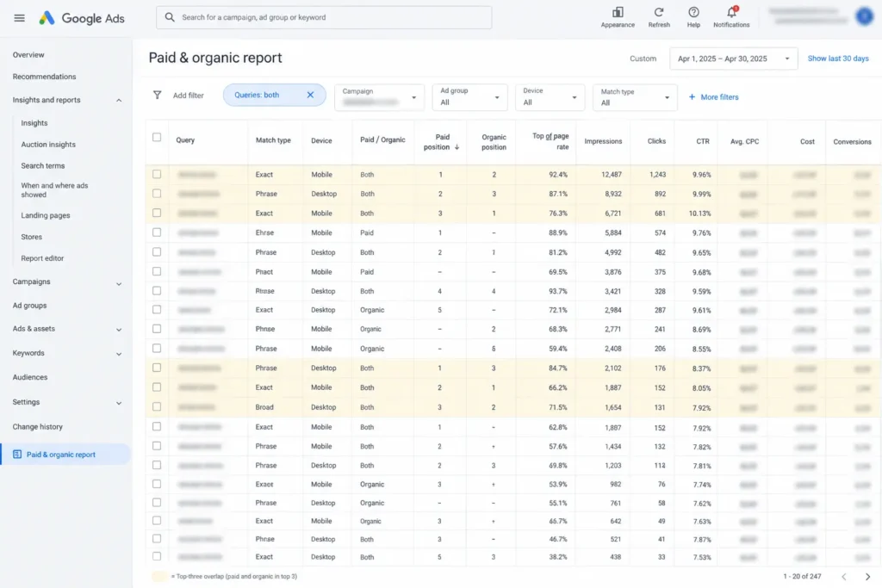Open the Ad group filter dropdown
The image size is (882, 588).
(x=469, y=96)
